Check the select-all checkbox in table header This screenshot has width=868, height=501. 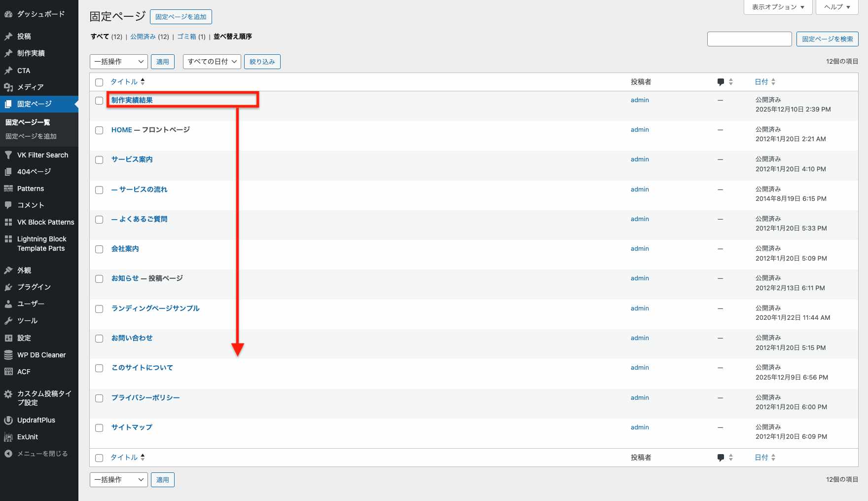click(x=99, y=81)
